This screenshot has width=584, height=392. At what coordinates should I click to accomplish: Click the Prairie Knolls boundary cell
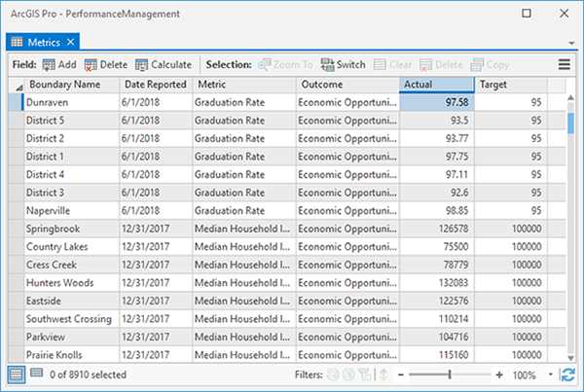71,355
